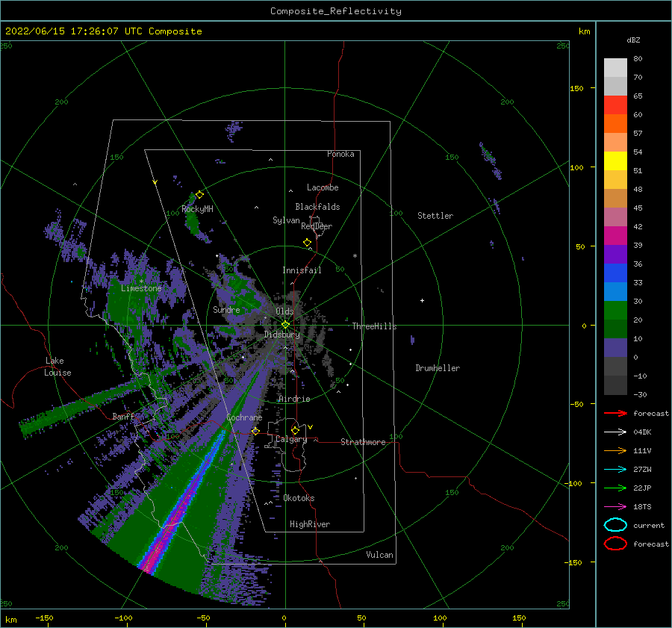The height and width of the screenshot is (628, 672).
Task: Click the ThreeHills label
Action: [375, 326]
